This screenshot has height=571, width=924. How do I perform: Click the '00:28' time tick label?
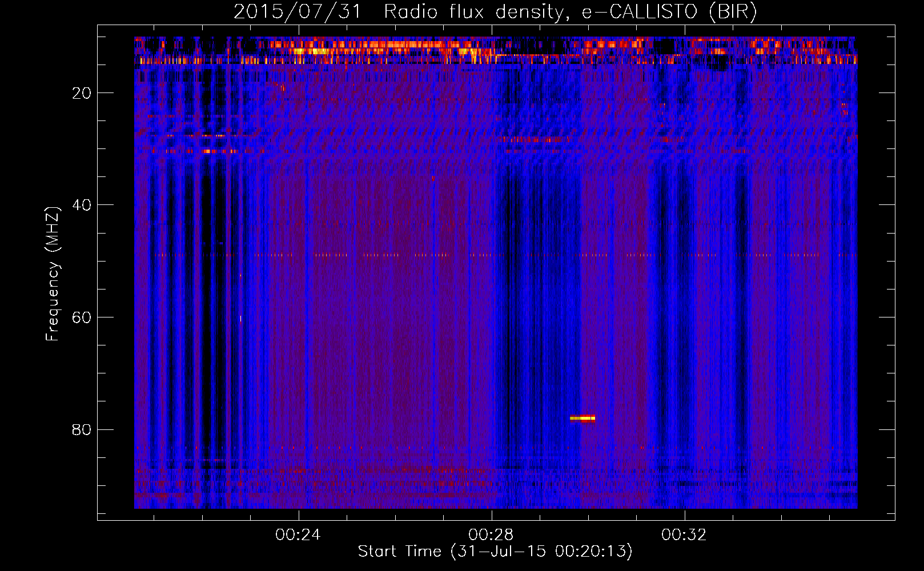[x=491, y=535]
